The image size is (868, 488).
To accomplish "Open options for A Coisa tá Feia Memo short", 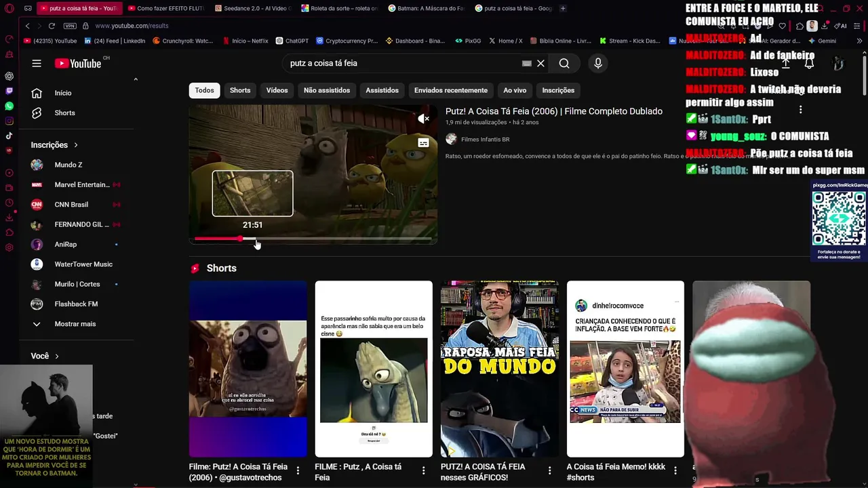I will pos(675,470).
